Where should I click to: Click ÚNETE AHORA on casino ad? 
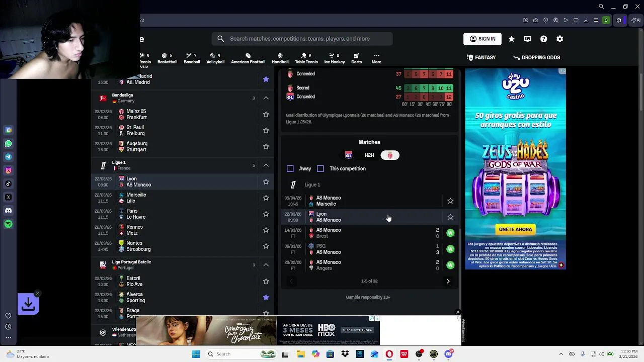click(515, 229)
